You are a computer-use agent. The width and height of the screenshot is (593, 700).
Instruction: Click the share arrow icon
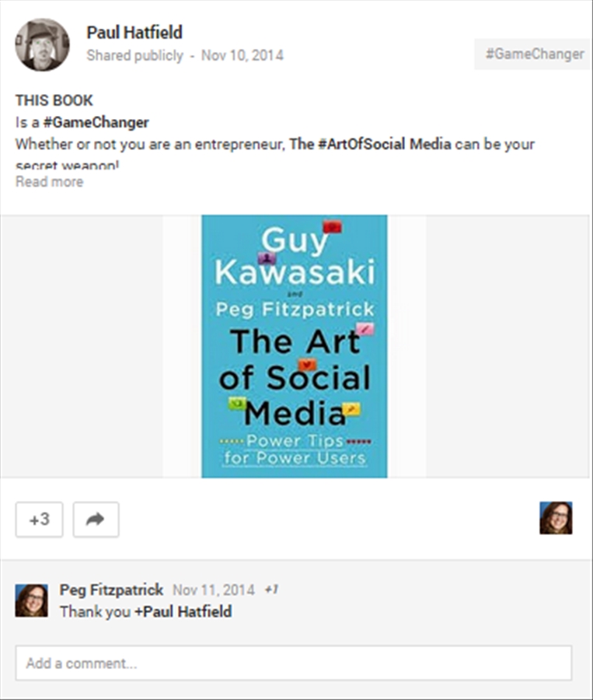[x=96, y=520]
